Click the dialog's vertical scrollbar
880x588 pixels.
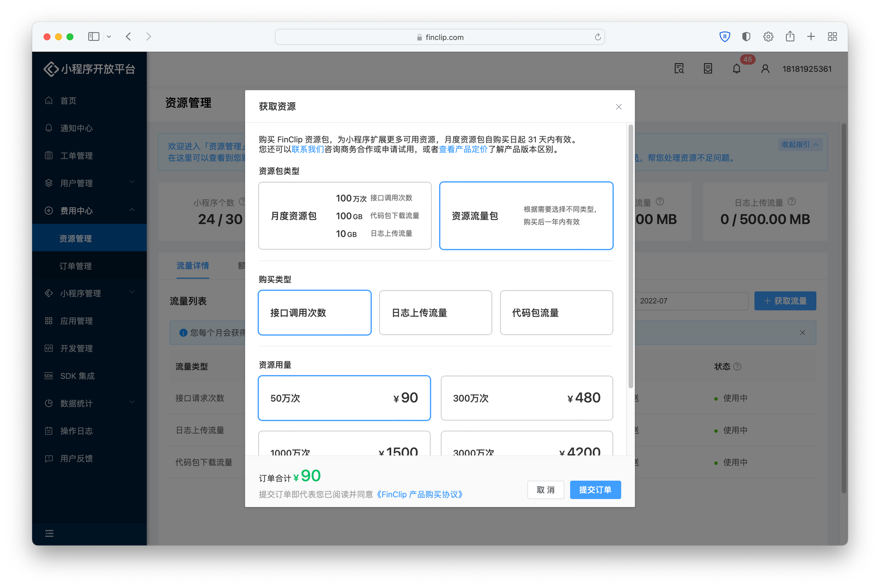click(x=631, y=257)
